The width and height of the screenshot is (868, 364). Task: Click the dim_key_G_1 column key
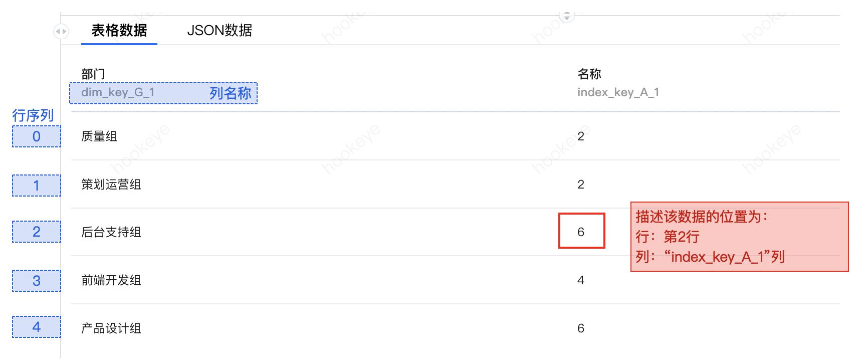118,92
